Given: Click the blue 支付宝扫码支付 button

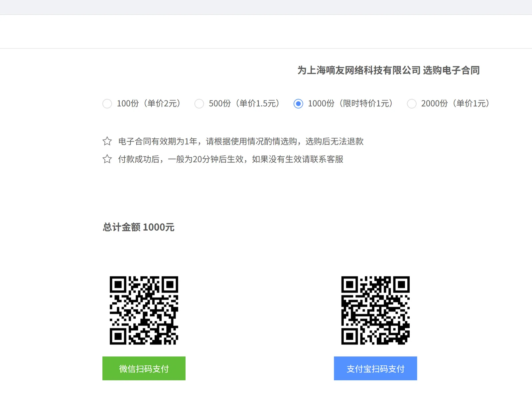Looking at the screenshot, I should point(375,368).
